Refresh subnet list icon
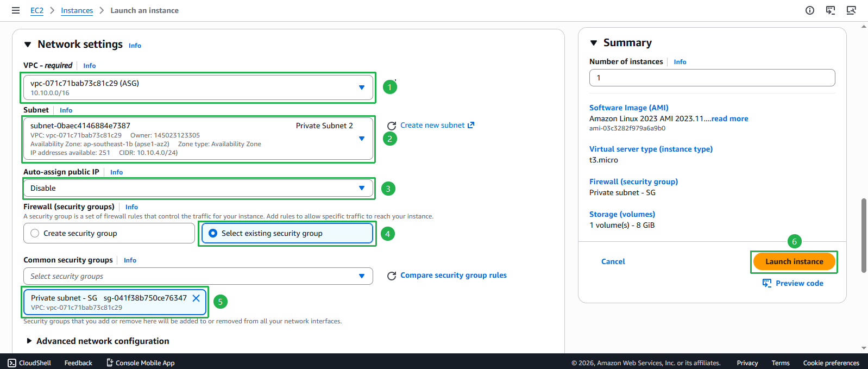This screenshot has height=369, width=868. click(392, 126)
